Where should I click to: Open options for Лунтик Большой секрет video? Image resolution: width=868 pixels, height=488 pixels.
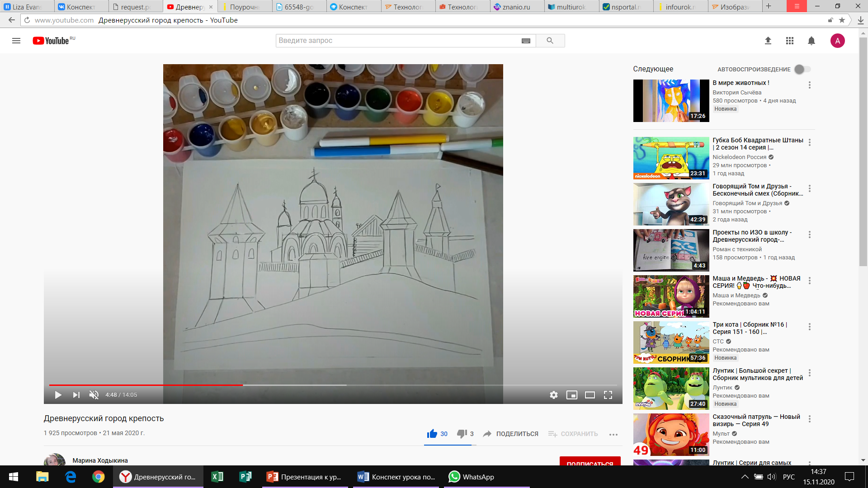[x=809, y=373]
